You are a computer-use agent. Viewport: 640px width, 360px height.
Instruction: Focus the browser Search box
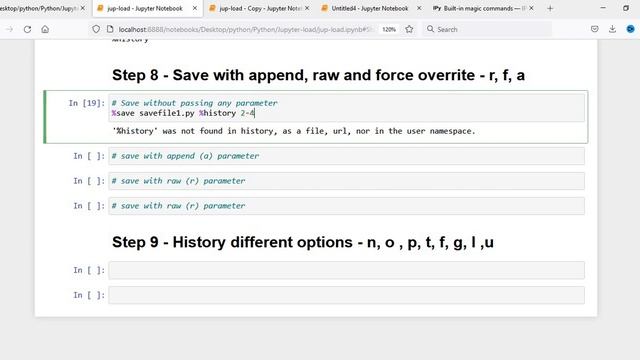488,29
